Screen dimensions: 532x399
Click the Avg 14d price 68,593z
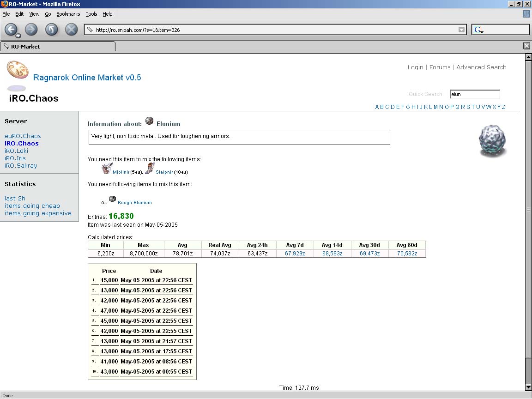click(332, 254)
